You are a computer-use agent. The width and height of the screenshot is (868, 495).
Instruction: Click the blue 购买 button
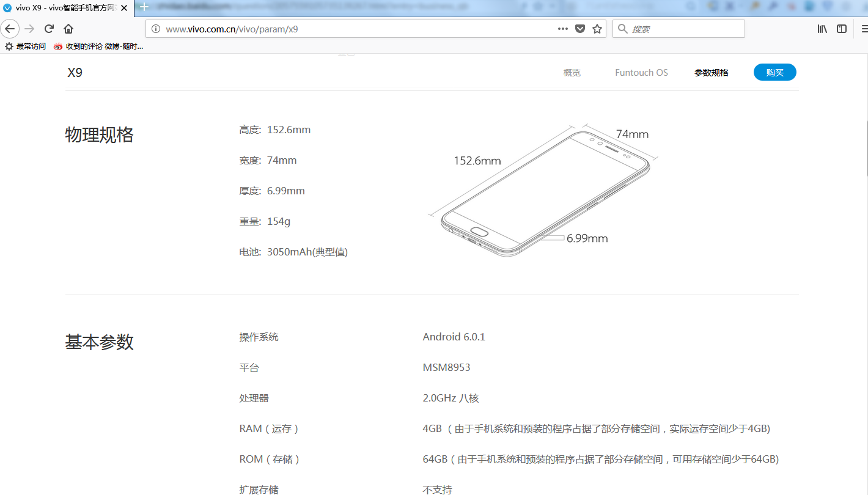[x=775, y=72]
